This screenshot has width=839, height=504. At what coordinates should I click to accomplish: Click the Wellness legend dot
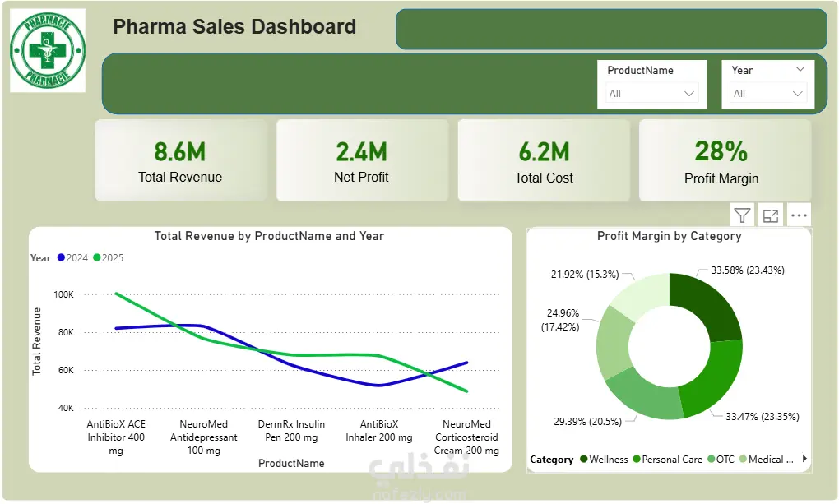[584, 459]
